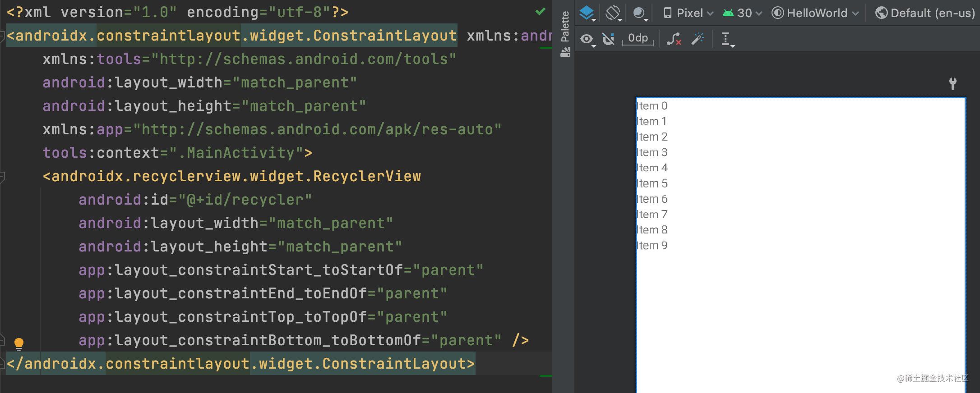Click the tools:context=".MainActivity" line
This screenshot has height=393, width=980.
coord(177,153)
